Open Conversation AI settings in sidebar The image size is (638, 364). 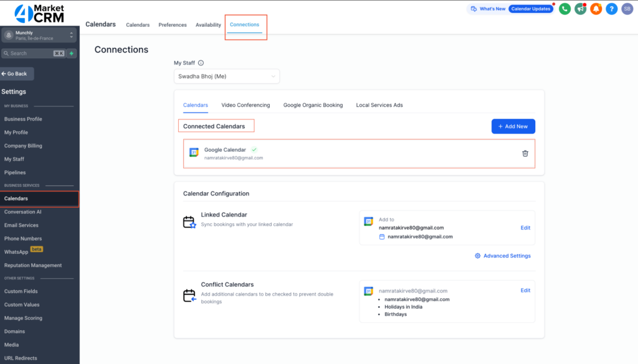pos(23,212)
